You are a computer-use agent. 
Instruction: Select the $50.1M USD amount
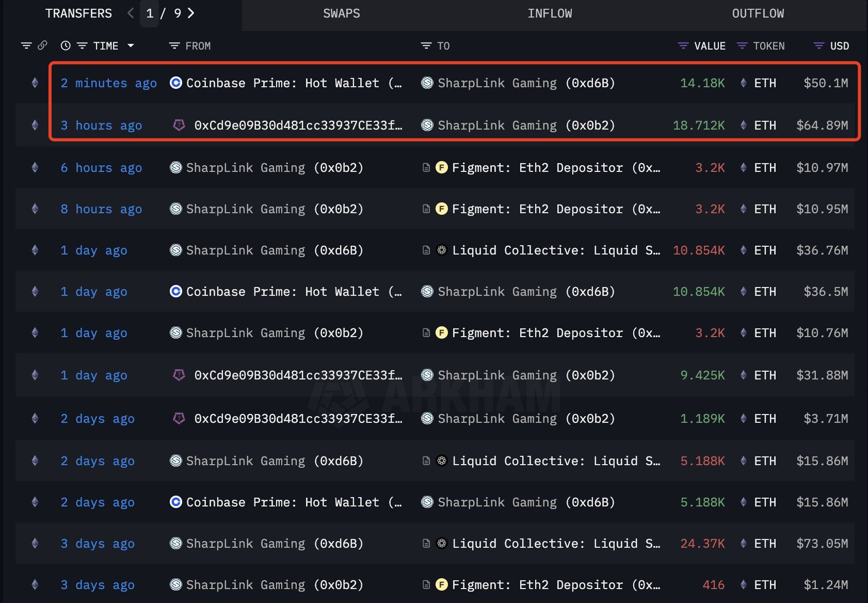click(826, 83)
